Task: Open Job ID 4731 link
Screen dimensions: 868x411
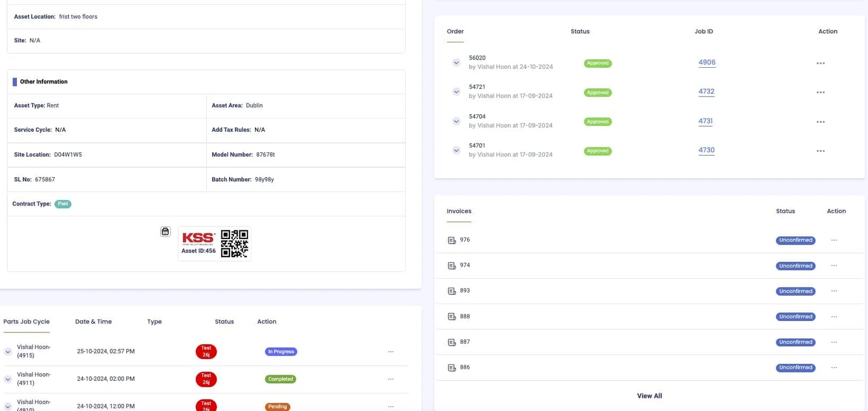Action: (x=705, y=121)
